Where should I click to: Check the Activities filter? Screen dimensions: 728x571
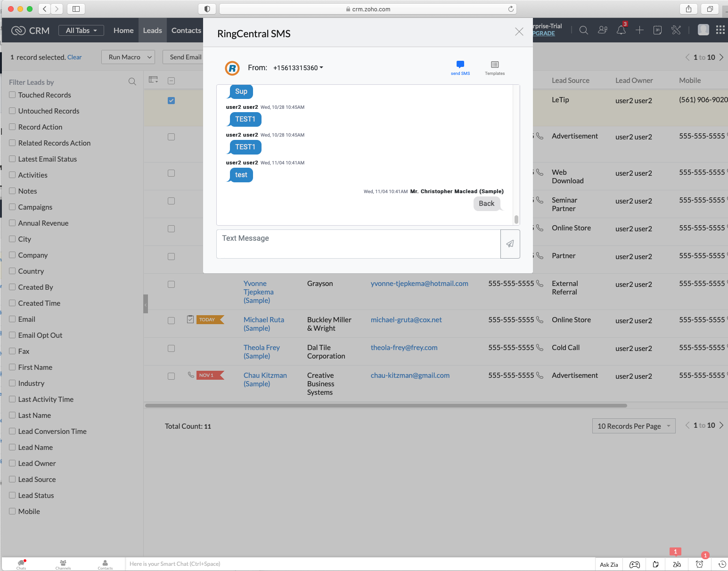coord(12,175)
